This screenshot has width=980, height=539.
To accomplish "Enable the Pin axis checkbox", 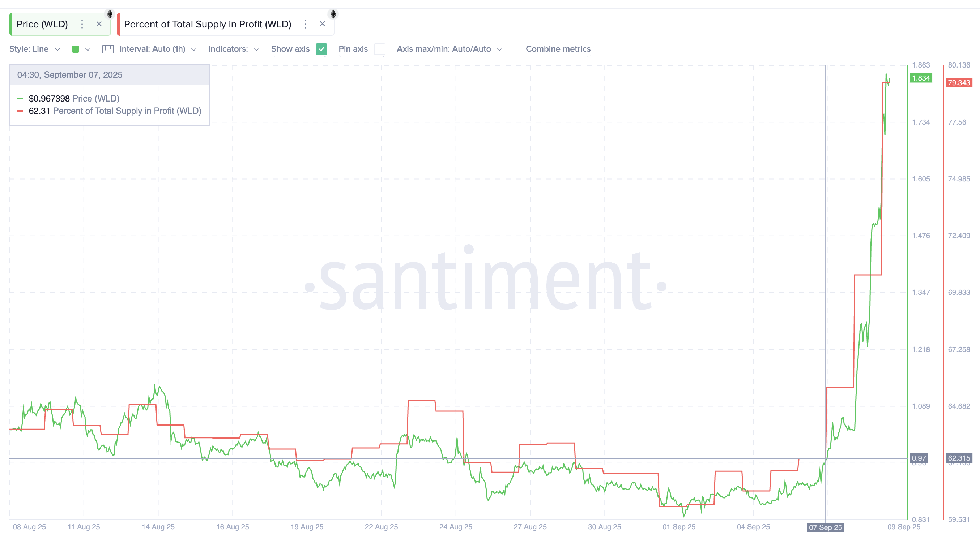I will point(379,49).
